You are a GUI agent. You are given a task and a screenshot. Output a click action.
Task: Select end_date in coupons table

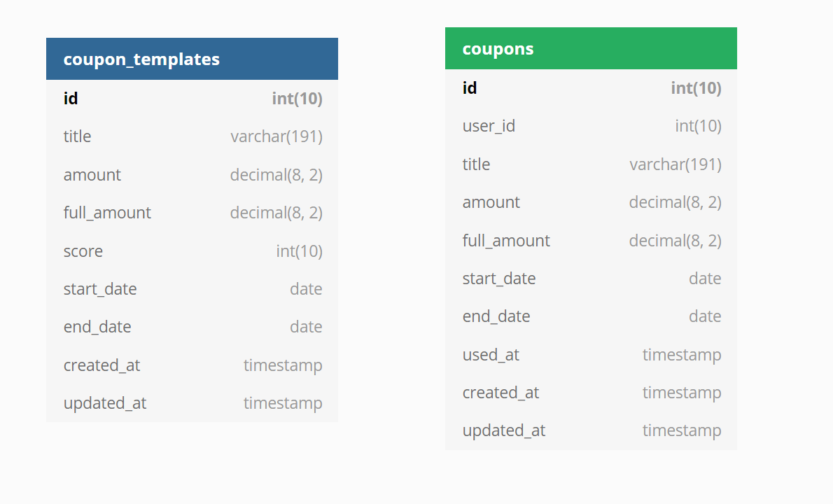click(591, 316)
